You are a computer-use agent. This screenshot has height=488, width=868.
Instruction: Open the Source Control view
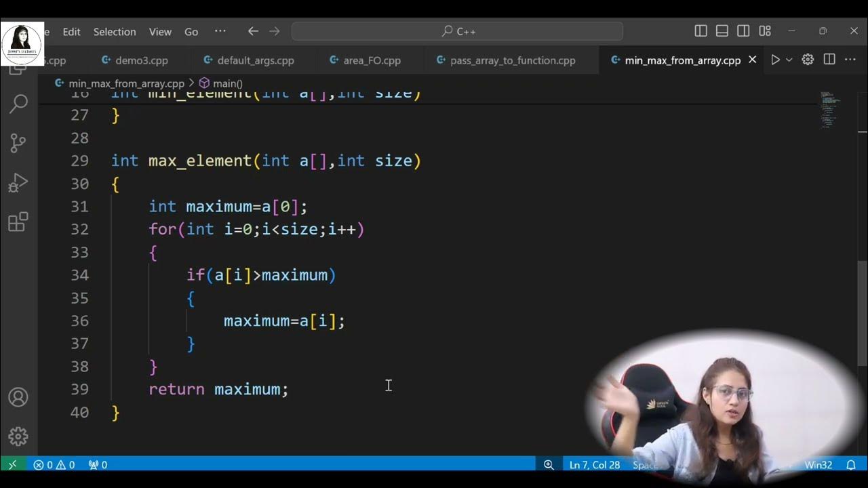coord(18,143)
